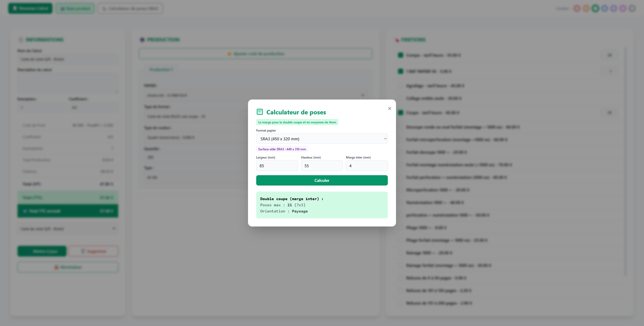Viewport: 644px width, 326px height.
Task: Click the Largeur (mm) input field
Action: (277, 166)
